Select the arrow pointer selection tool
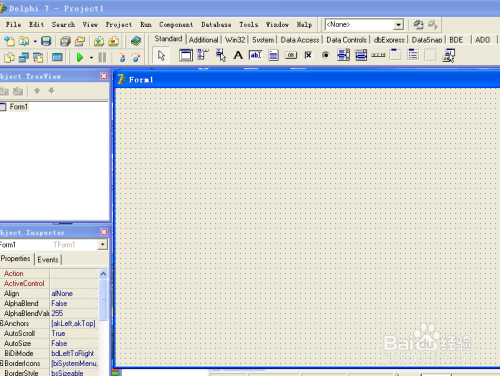The height and width of the screenshot is (376, 500). point(161,55)
